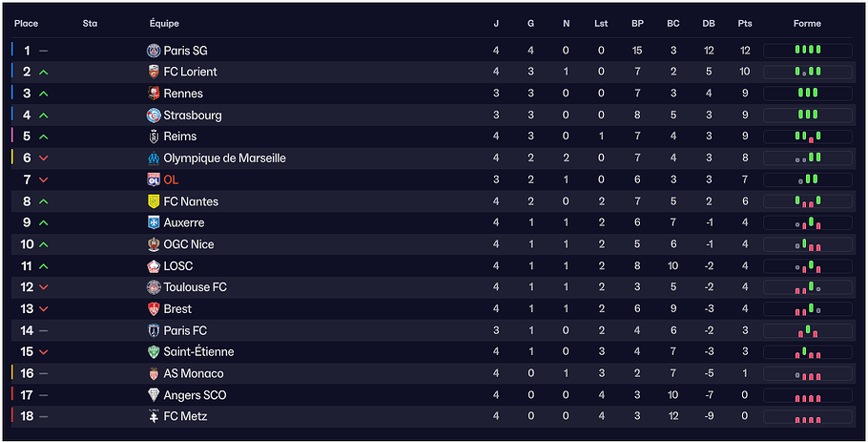Click the FC Lorient club badge
The image size is (868, 442).
[154, 72]
